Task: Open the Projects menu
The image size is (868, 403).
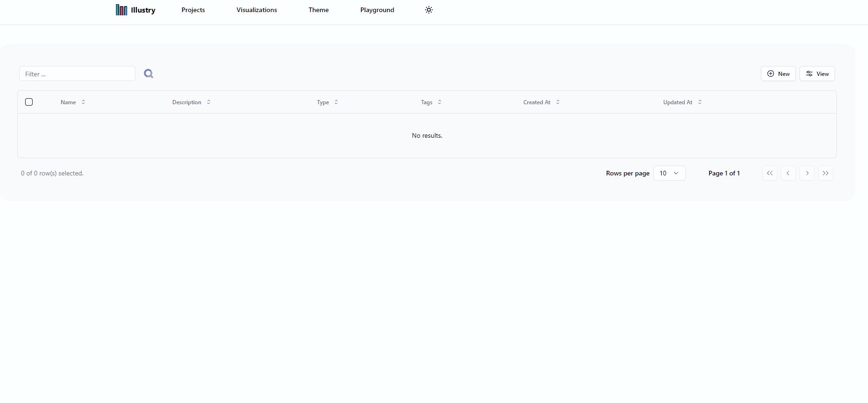Action: click(193, 10)
